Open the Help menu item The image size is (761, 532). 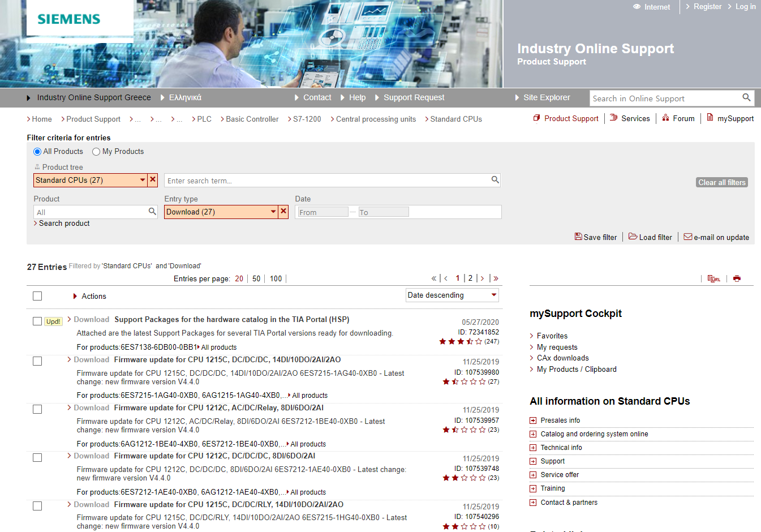coord(357,97)
